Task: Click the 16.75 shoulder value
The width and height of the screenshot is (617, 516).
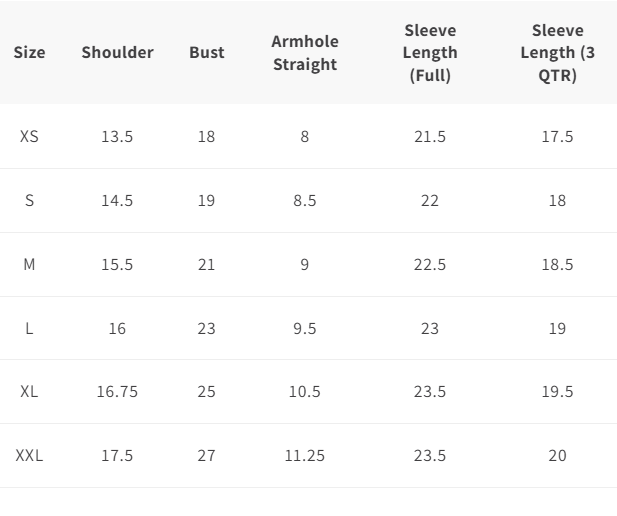Action: click(117, 392)
